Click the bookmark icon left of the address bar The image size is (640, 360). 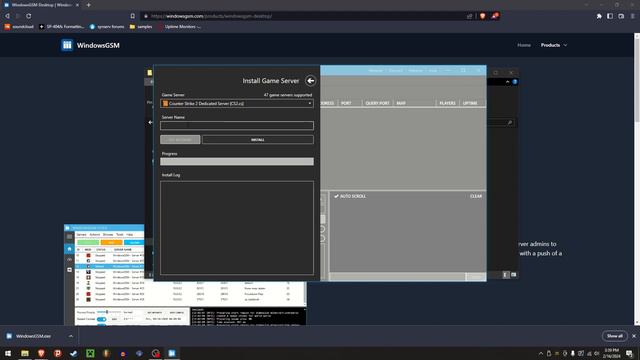133,16
